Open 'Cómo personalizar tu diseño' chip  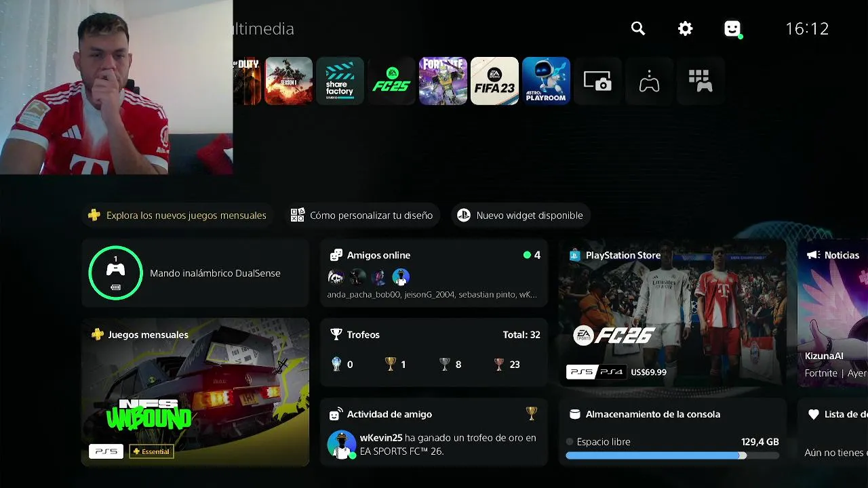click(x=361, y=216)
